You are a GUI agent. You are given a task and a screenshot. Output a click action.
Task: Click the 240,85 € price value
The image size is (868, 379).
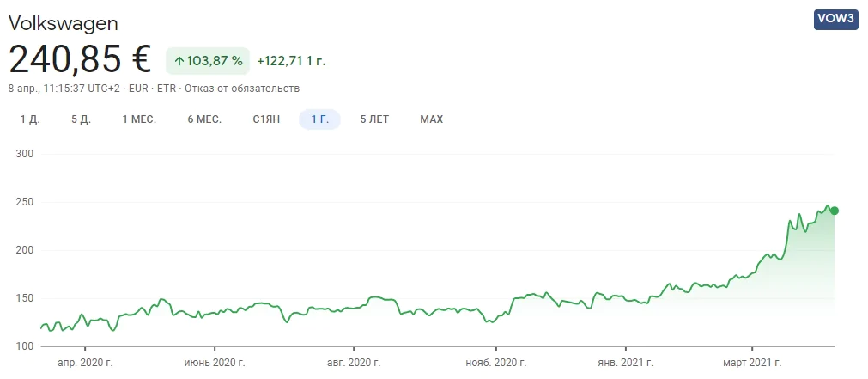pos(80,59)
